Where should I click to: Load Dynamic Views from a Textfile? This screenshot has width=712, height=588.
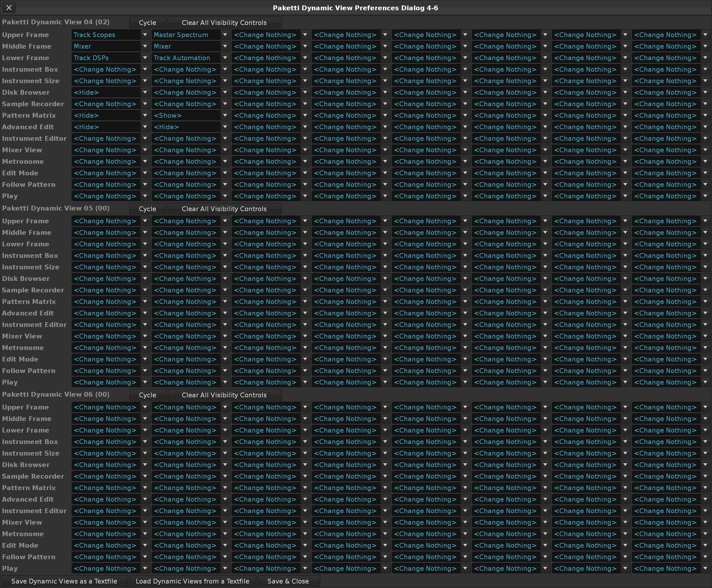coord(192,581)
